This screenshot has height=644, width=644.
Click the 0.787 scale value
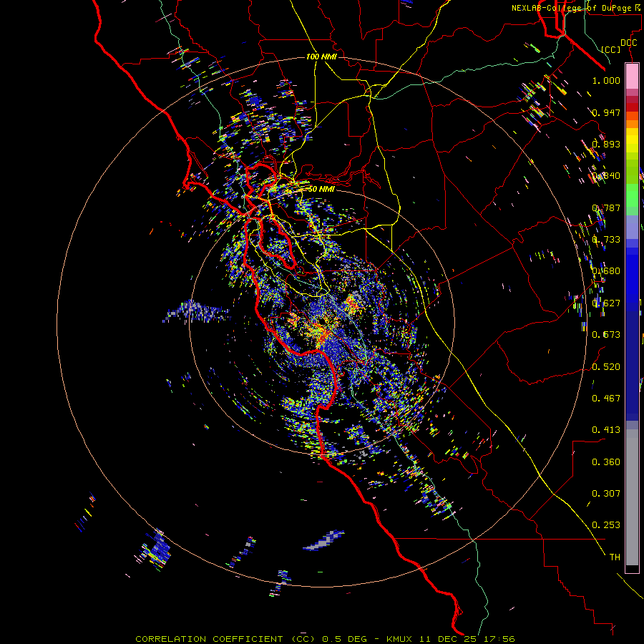(606, 208)
